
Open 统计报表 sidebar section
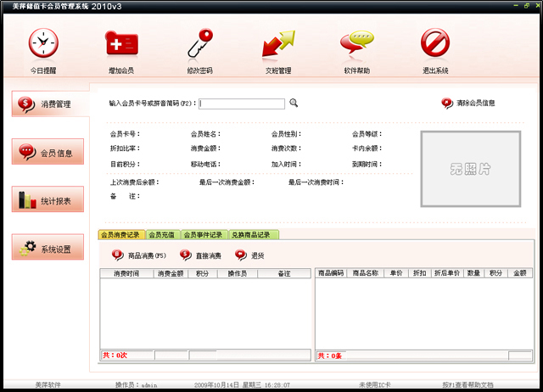[x=49, y=200]
